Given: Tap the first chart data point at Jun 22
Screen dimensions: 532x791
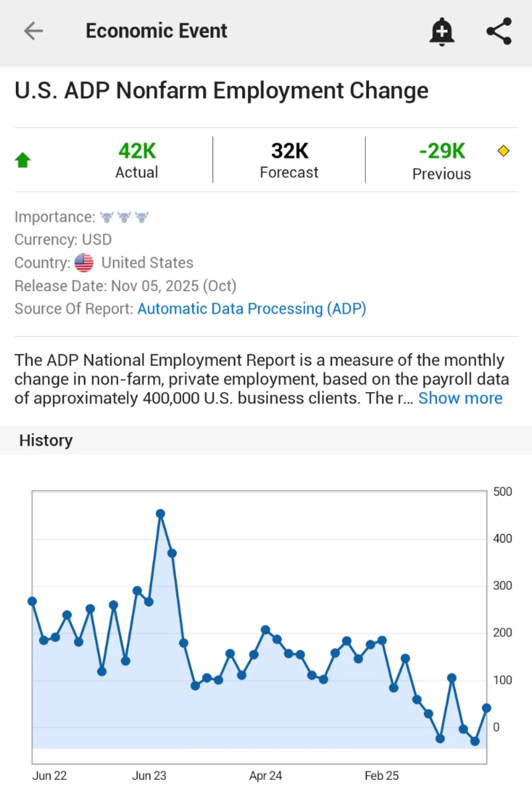Looking at the screenshot, I should 32,601.
